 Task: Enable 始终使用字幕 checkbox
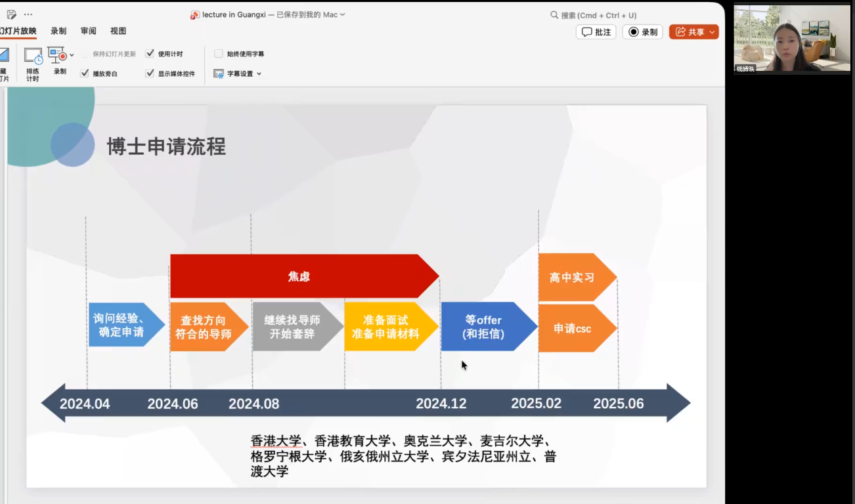click(x=219, y=54)
